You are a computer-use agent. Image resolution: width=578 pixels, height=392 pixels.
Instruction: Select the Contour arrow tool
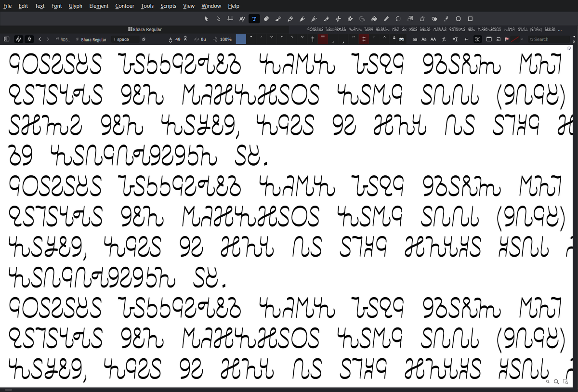tap(206, 19)
